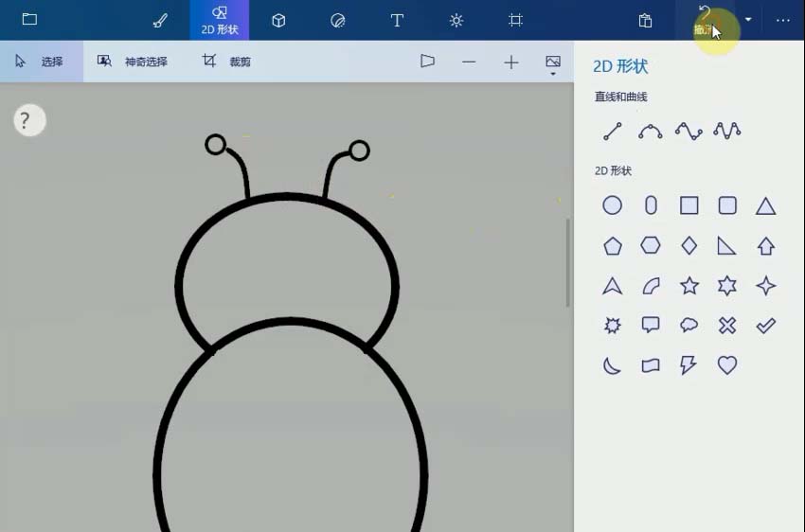Select the five-point curve tool
The width and height of the screenshot is (805, 532).
click(x=727, y=131)
